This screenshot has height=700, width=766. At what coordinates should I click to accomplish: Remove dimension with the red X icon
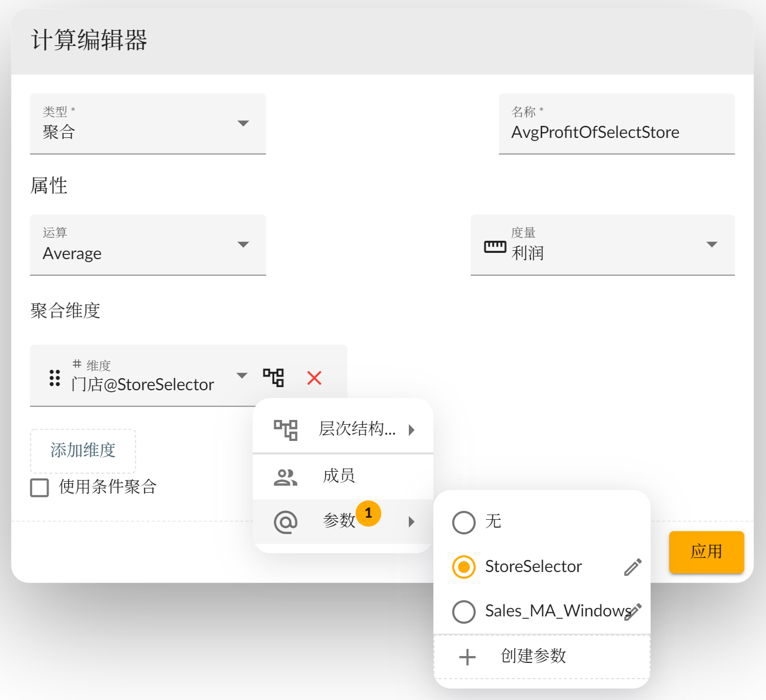pyautogui.click(x=314, y=378)
